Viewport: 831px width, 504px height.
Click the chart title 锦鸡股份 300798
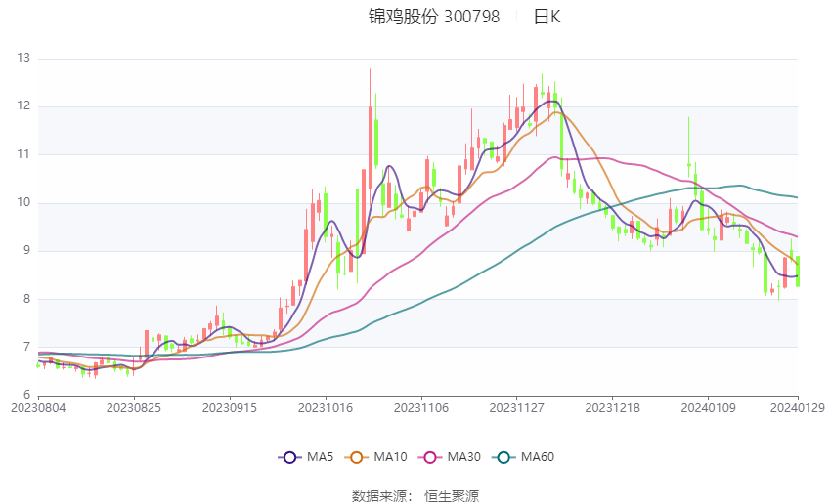point(434,17)
